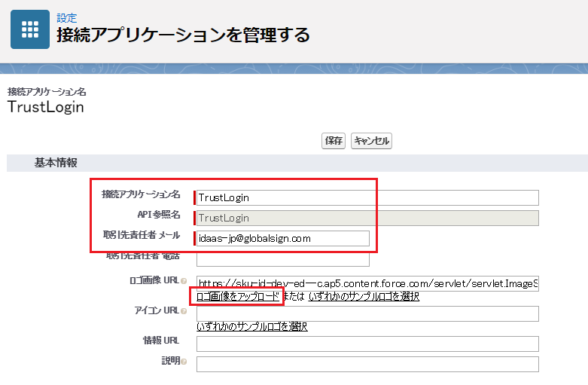Click the large TrustLogin application name heading

point(45,107)
